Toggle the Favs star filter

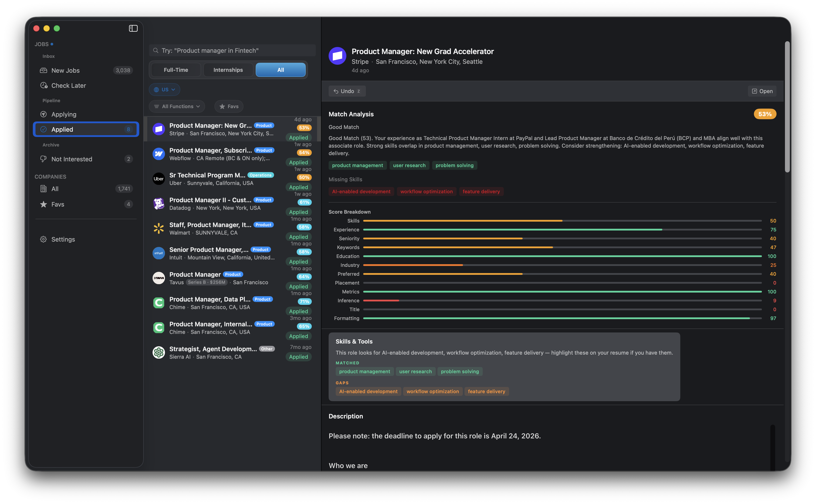[229, 106]
